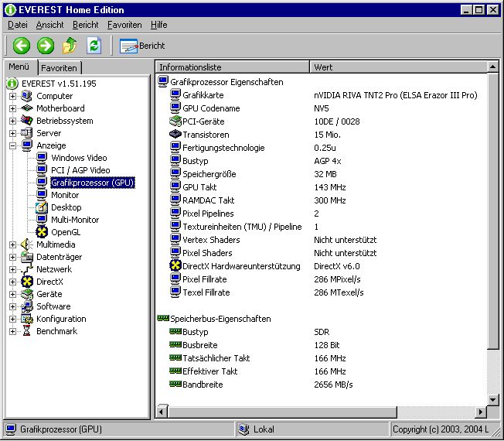Click the Netzwerk cable icon

tap(27, 269)
